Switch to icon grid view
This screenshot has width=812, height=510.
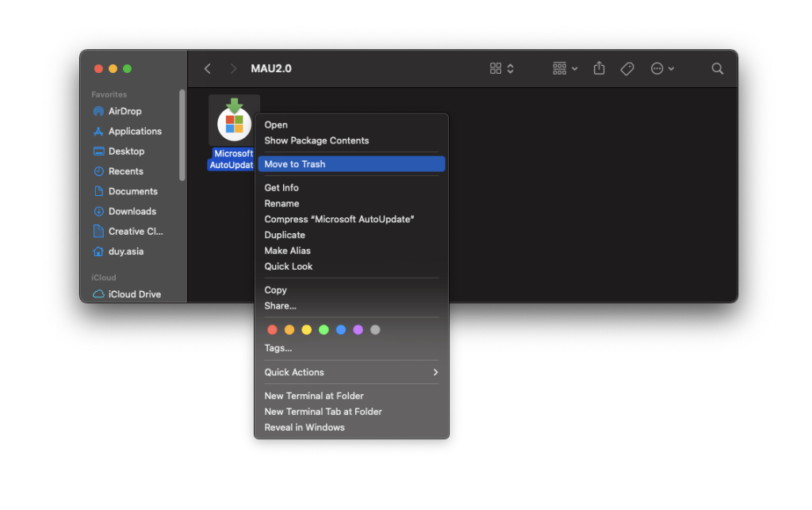coord(496,68)
